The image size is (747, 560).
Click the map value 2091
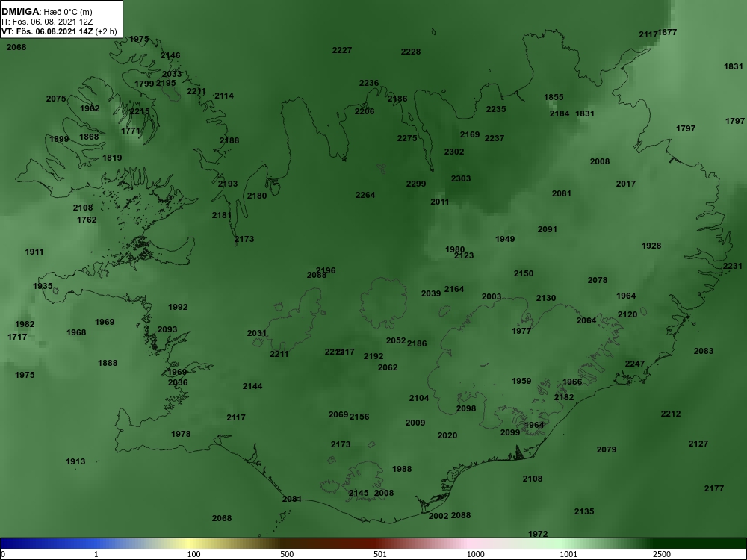(547, 229)
